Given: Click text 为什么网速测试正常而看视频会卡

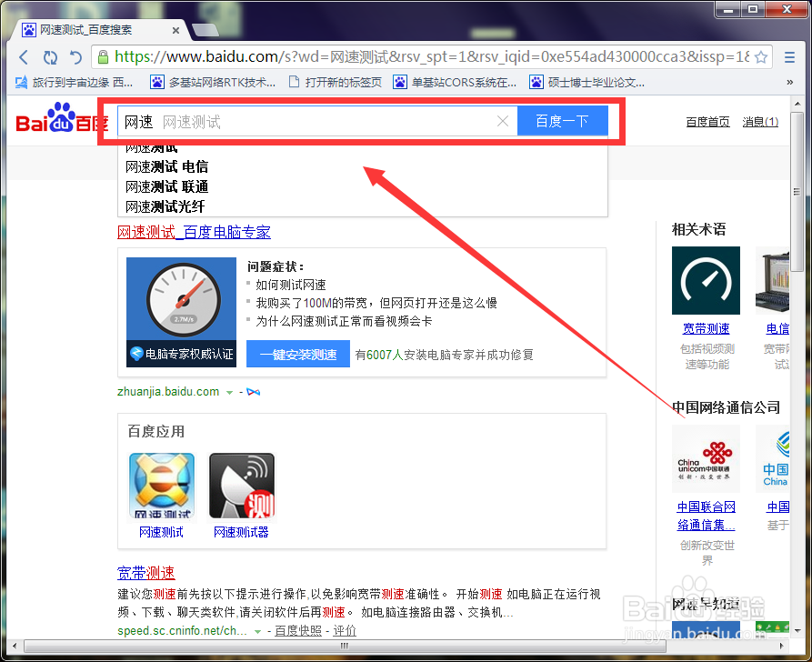Looking at the screenshot, I should click(344, 321).
